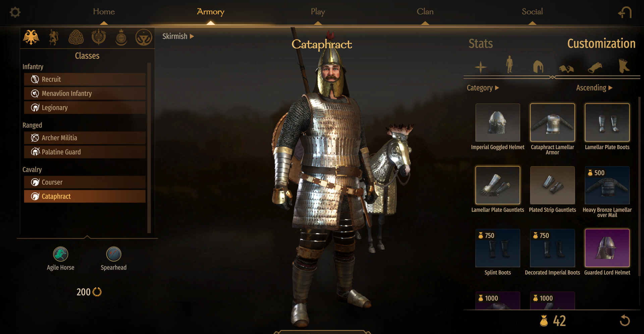Image resolution: width=644 pixels, height=334 pixels.
Task: Select the Legionary class
Action: pyautogui.click(x=85, y=108)
